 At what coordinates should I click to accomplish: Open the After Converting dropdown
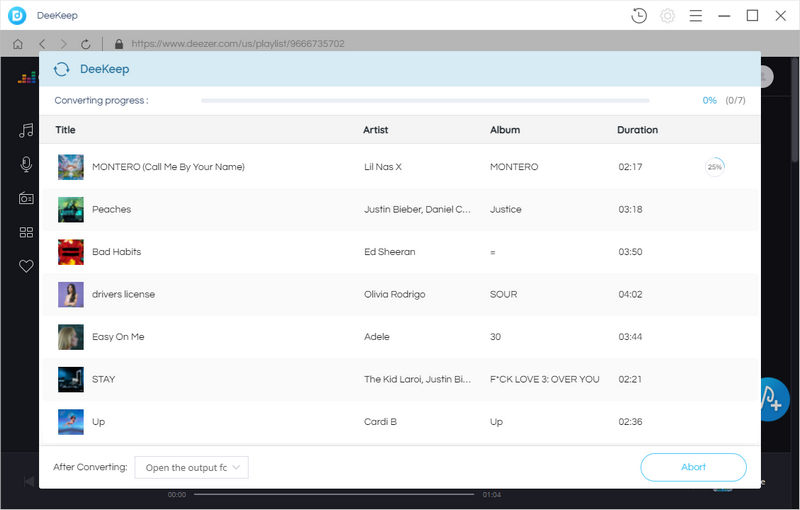point(191,467)
